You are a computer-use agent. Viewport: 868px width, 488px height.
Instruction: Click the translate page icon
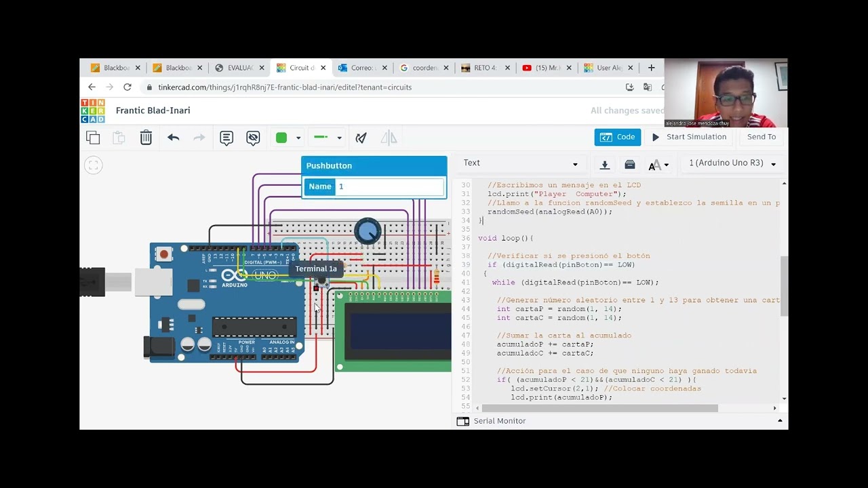pyautogui.click(x=647, y=87)
